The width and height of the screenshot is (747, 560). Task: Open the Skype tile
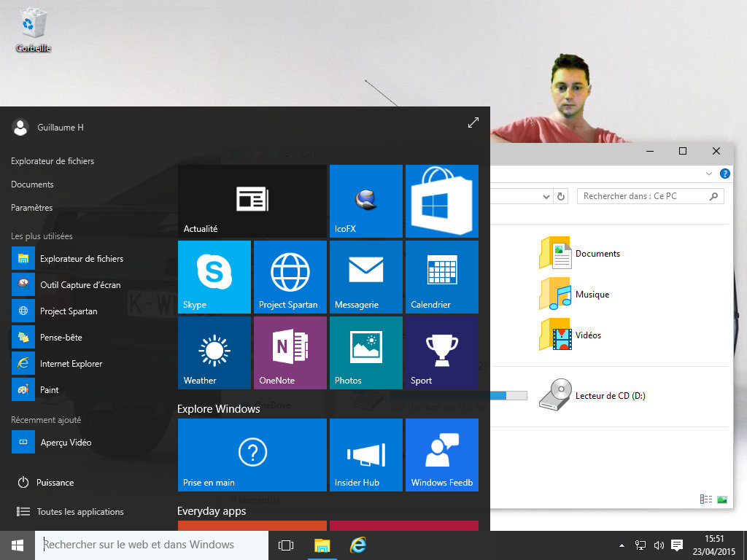[214, 276]
